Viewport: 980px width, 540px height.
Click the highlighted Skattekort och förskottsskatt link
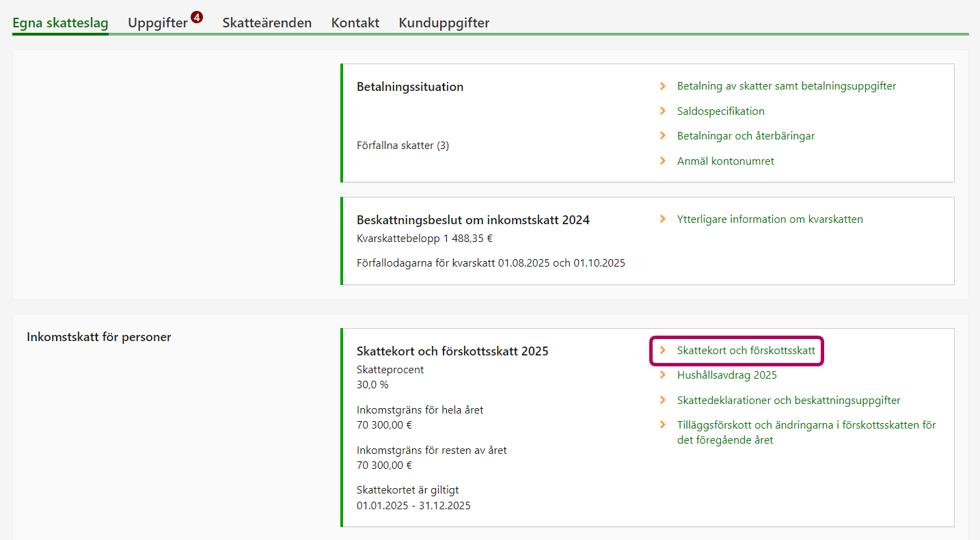[746, 350]
